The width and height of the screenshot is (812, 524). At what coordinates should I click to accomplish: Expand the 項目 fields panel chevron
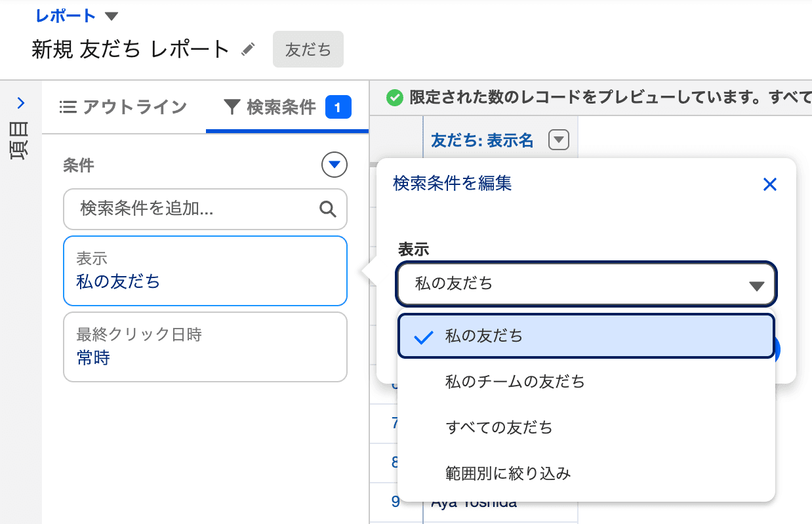click(x=20, y=103)
